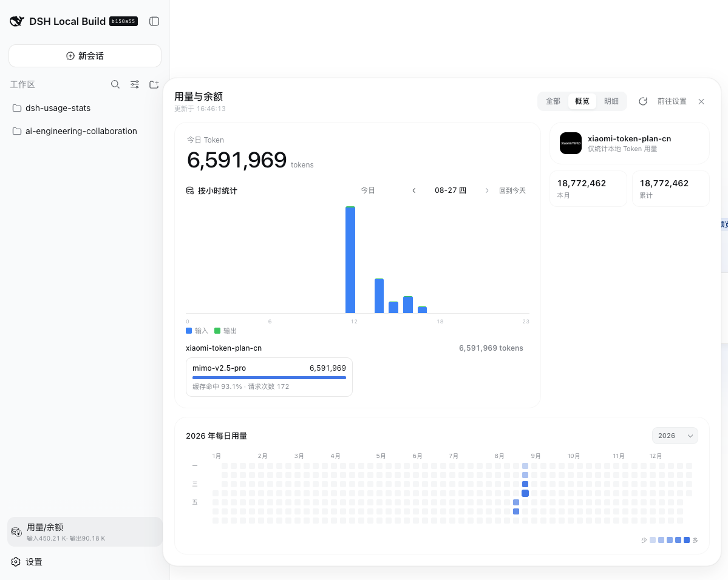728x580 pixels.
Task: Click the b150a55 build badge
Action: [x=123, y=21]
